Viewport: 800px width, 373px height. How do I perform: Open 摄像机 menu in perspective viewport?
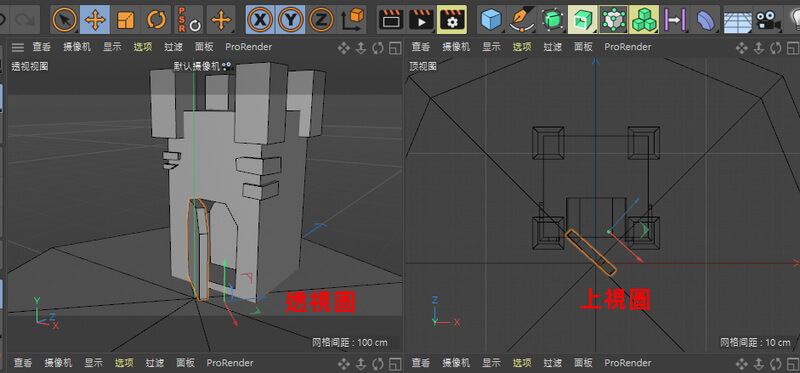tap(77, 47)
